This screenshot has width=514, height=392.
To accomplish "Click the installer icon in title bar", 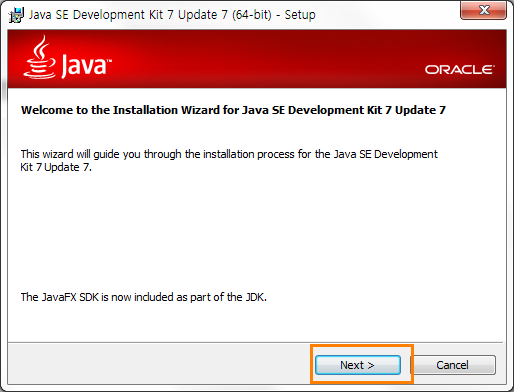I will point(16,15).
